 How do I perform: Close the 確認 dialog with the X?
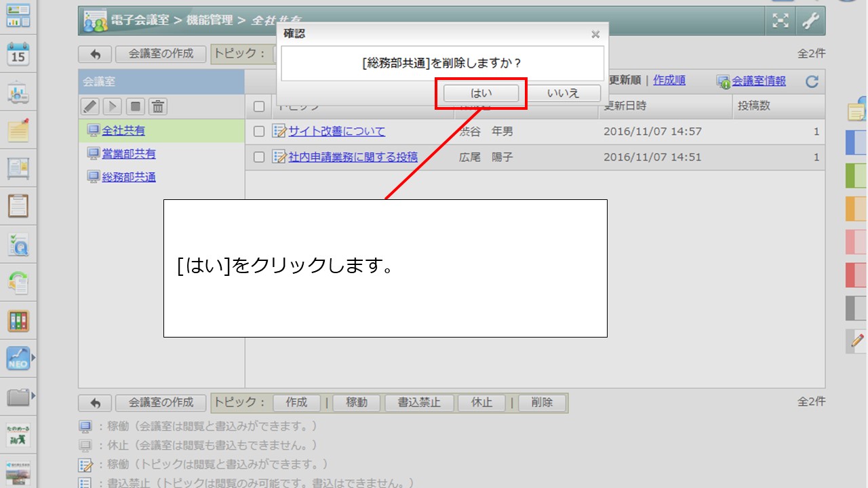click(595, 34)
